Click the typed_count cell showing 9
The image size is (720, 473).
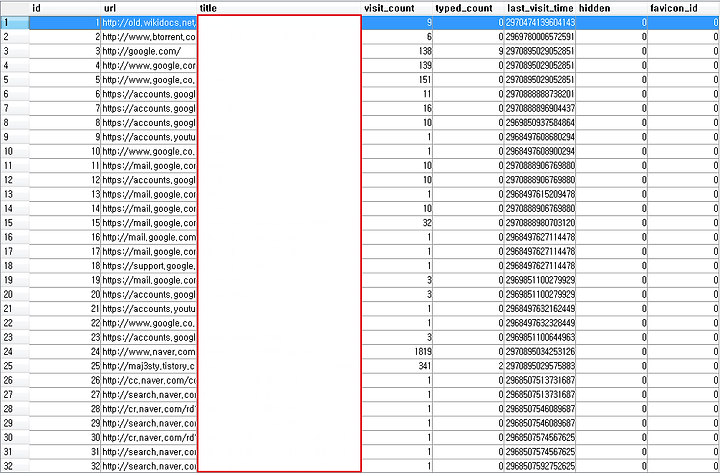pyautogui.click(x=468, y=51)
